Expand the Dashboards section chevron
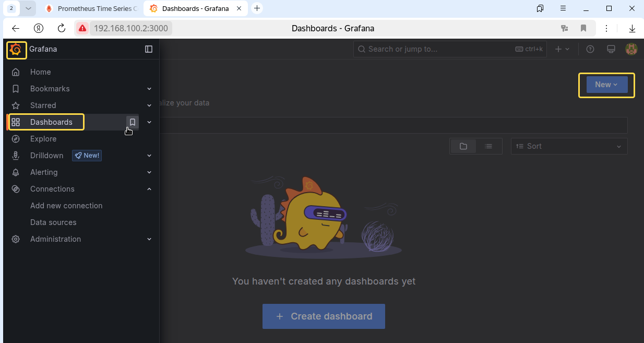The height and width of the screenshot is (343, 644). [149, 122]
